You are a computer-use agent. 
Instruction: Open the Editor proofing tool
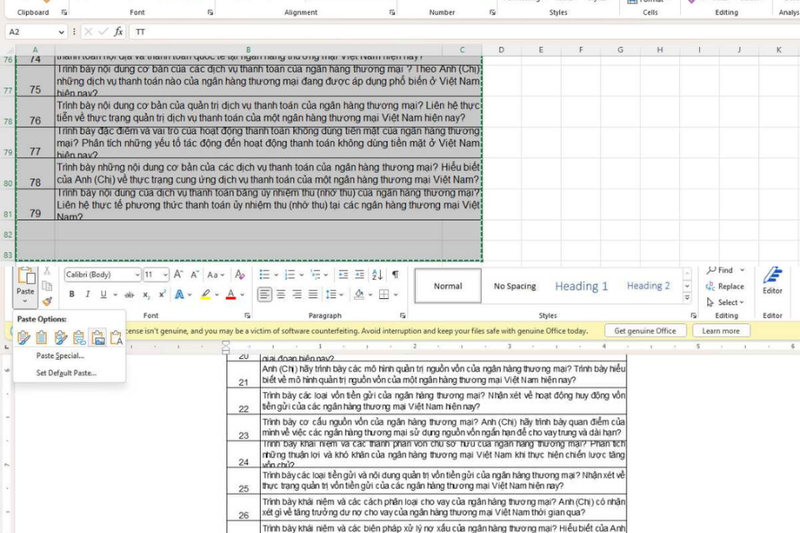(772, 281)
